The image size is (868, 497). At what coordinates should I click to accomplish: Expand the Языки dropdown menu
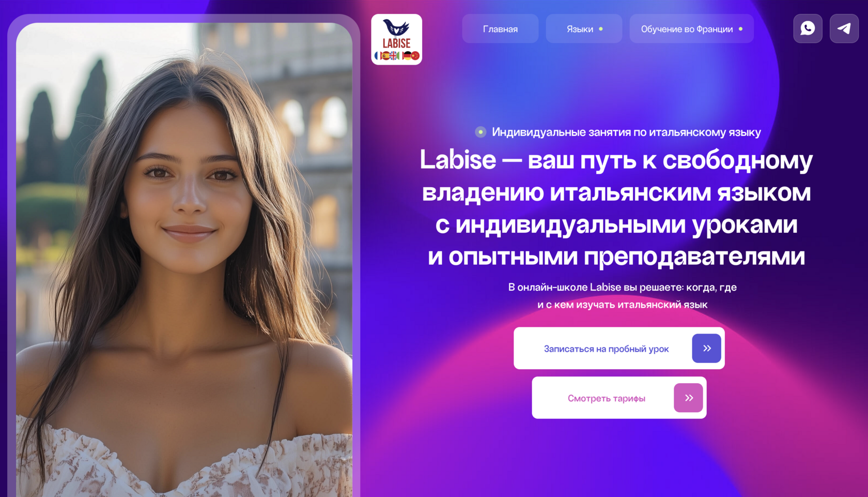point(584,29)
